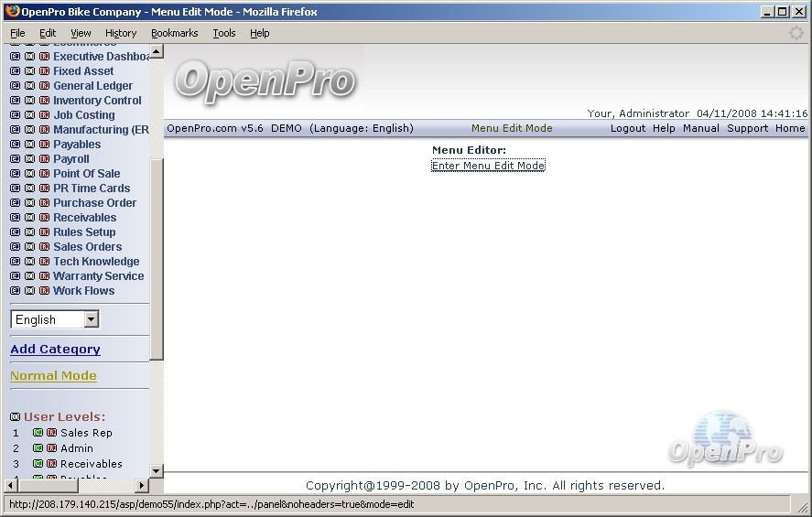Click the gray icon beside User Levels heading

[x=15, y=417]
